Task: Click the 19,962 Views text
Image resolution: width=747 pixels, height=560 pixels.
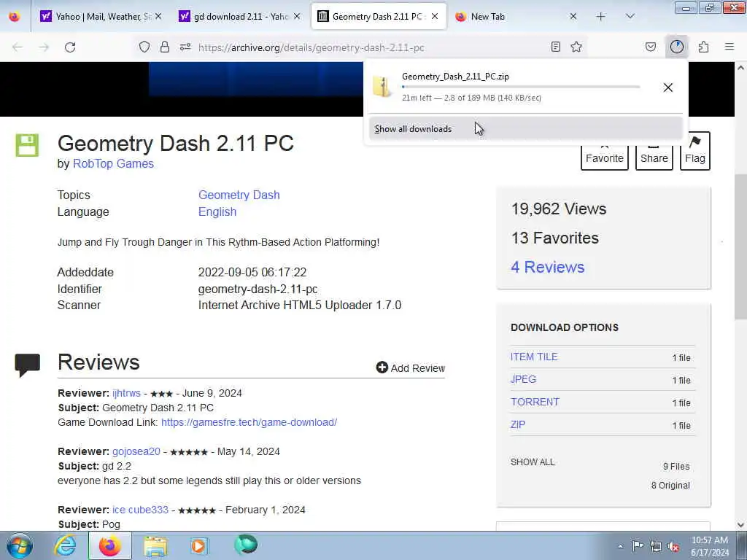Action: [559, 209]
